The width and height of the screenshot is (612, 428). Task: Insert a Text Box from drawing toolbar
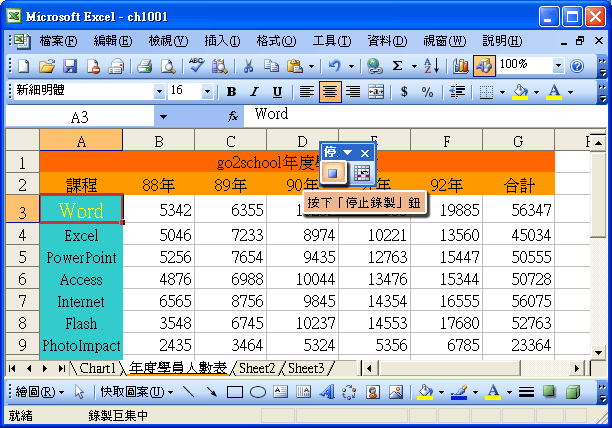pyautogui.click(x=281, y=392)
